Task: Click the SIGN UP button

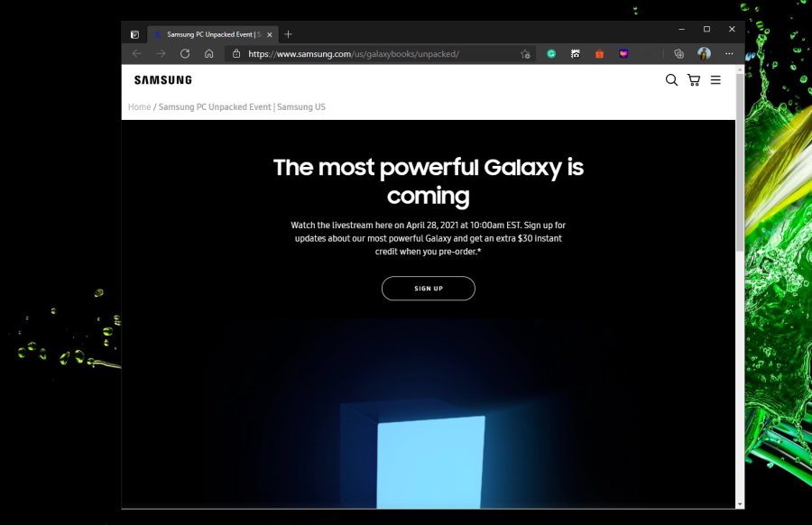Action: point(429,289)
